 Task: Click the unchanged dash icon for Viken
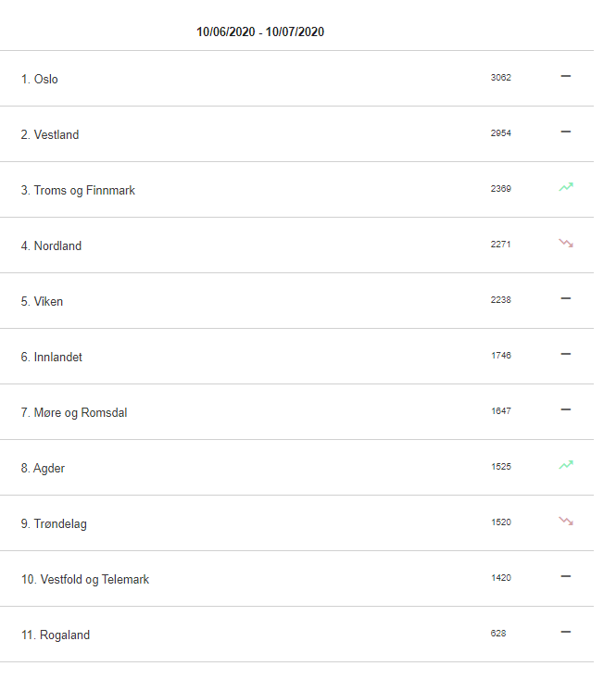[566, 298]
